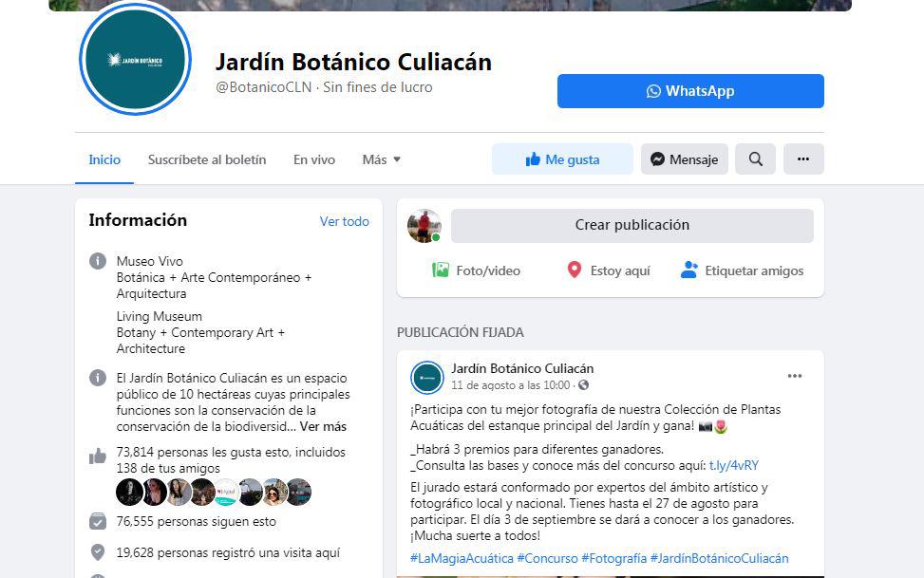Open the En vivo tab
This screenshot has width=924, height=578.
click(313, 159)
